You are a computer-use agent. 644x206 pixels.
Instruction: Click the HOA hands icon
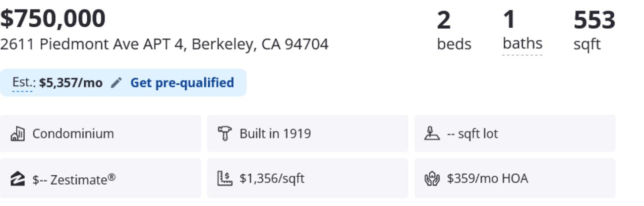[x=432, y=179]
